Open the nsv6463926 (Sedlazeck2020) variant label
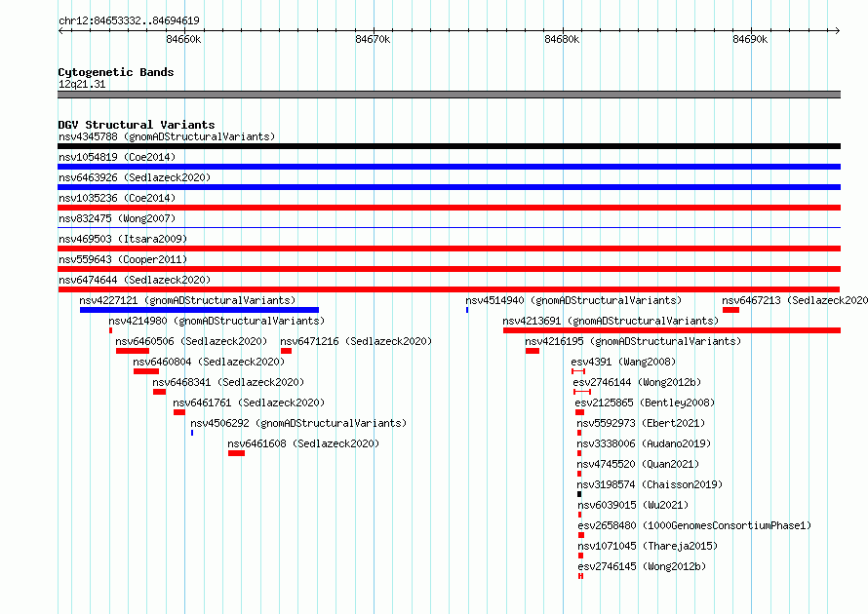 [135, 177]
